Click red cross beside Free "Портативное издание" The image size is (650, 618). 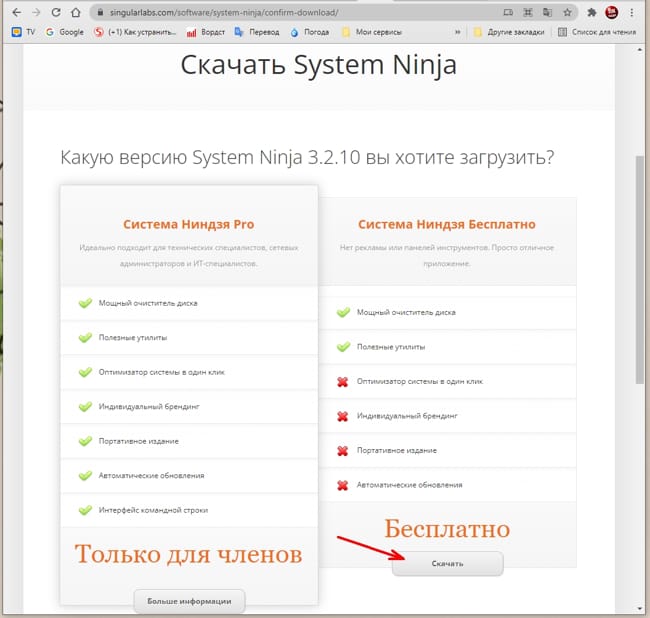coord(342,450)
